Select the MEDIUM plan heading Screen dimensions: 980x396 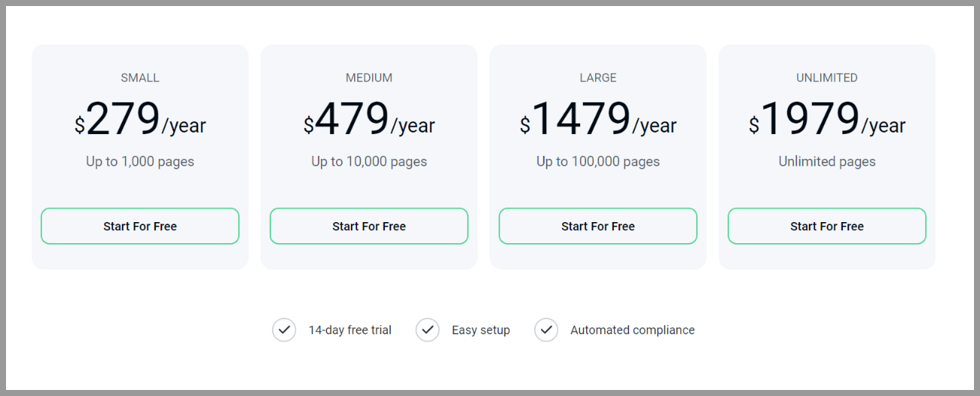[x=369, y=78]
